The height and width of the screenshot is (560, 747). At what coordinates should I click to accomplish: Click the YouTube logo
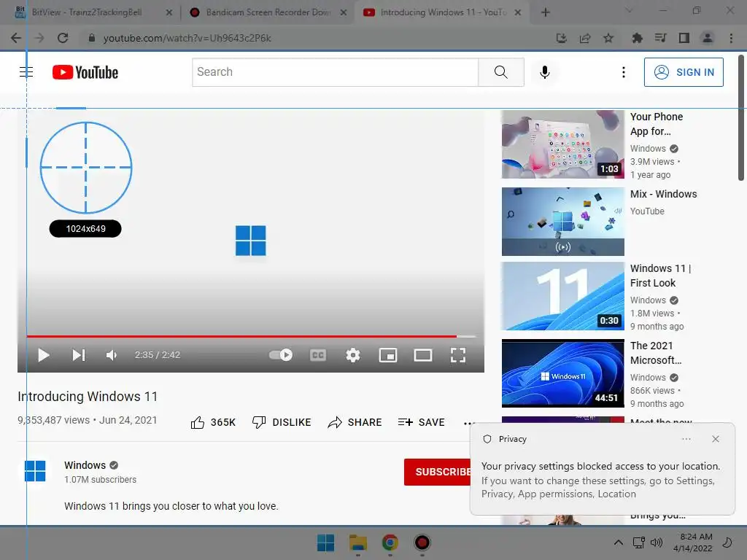tap(85, 72)
